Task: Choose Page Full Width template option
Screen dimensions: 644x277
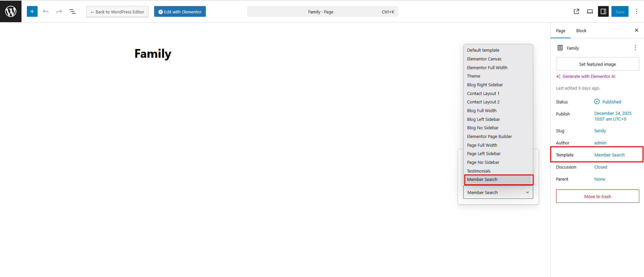Action: (x=482, y=145)
